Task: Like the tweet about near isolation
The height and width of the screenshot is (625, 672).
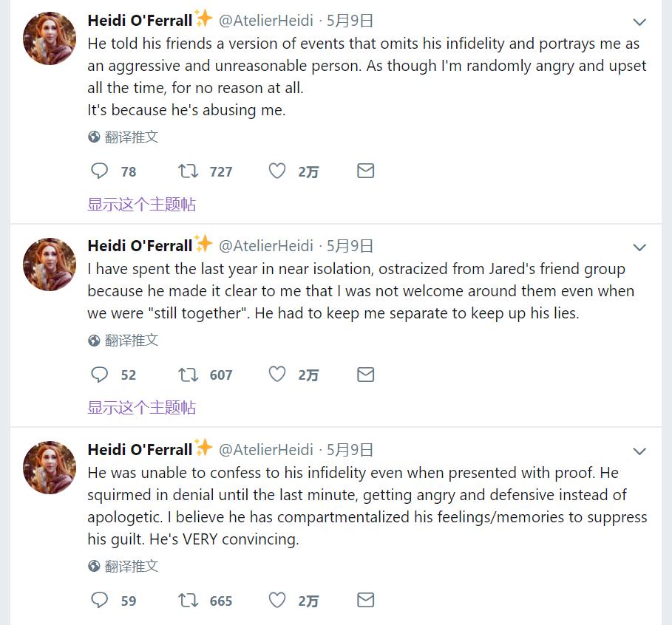Action: tap(277, 375)
